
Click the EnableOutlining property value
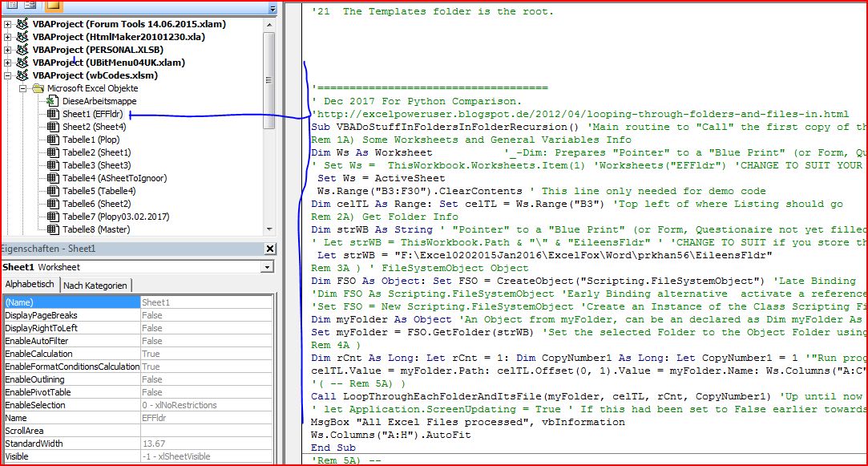point(207,379)
